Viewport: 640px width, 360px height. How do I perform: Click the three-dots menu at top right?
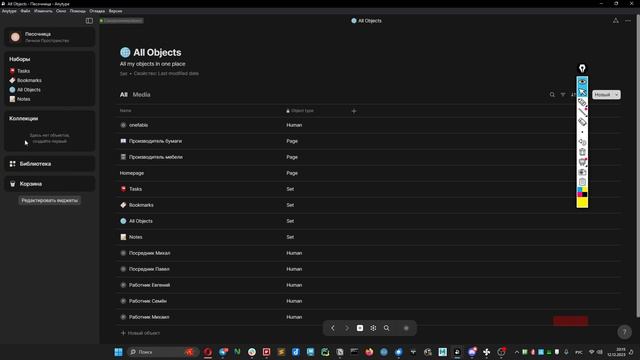[x=628, y=20]
